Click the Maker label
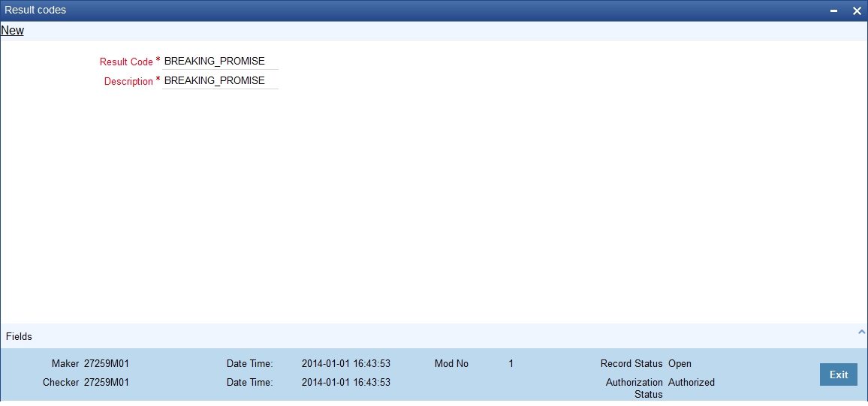868x406 pixels. 65,364
